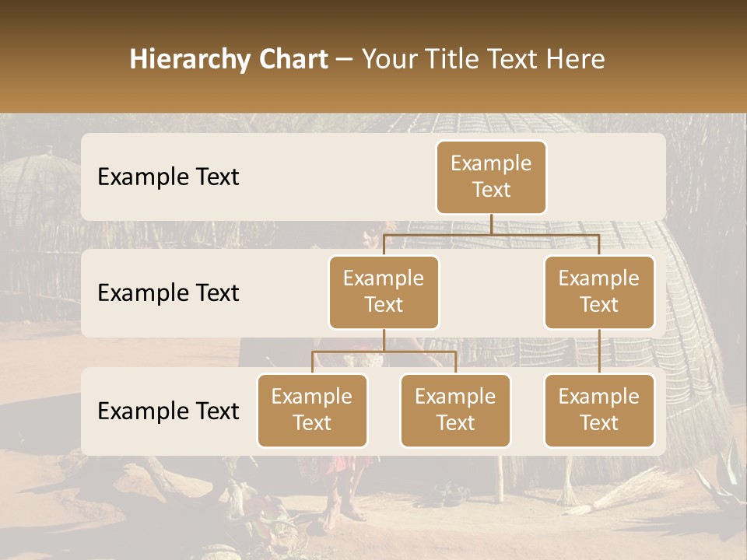
Task: Select the right second-level Example Text box
Action: (599, 292)
